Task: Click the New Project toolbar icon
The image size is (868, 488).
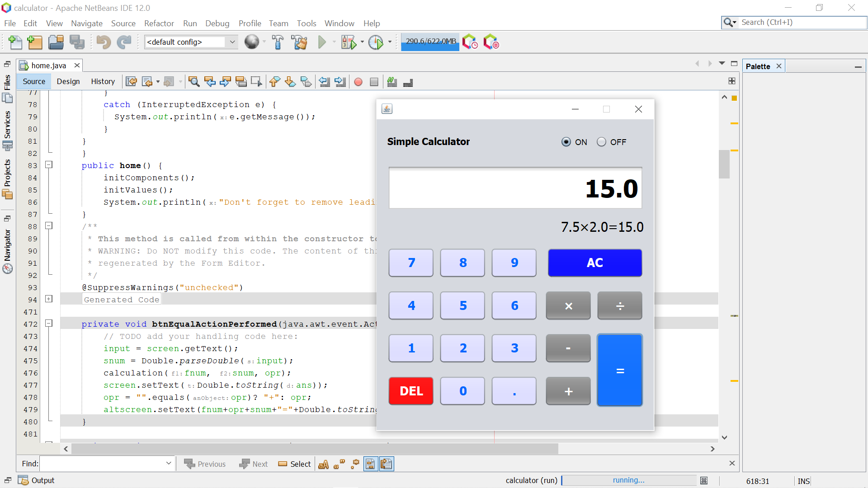Action: click(x=35, y=42)
